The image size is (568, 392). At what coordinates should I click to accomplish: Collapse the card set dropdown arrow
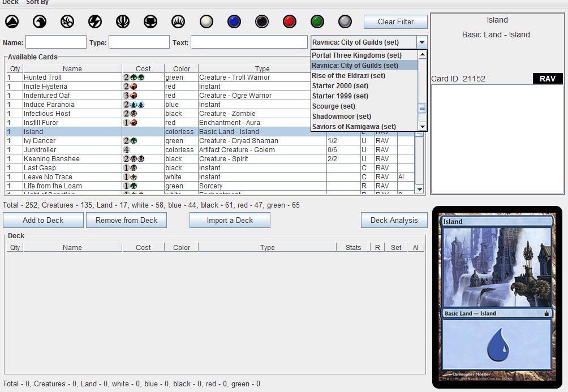421,42
